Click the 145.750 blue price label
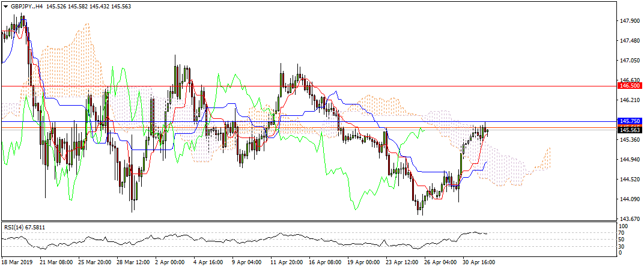 (630, 121)
